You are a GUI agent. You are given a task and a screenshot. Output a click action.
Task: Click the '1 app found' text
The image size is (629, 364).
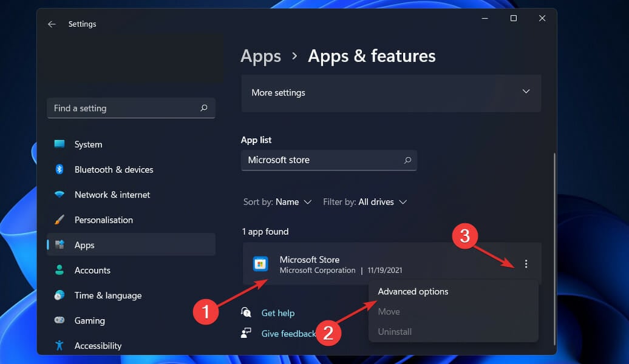265,232
